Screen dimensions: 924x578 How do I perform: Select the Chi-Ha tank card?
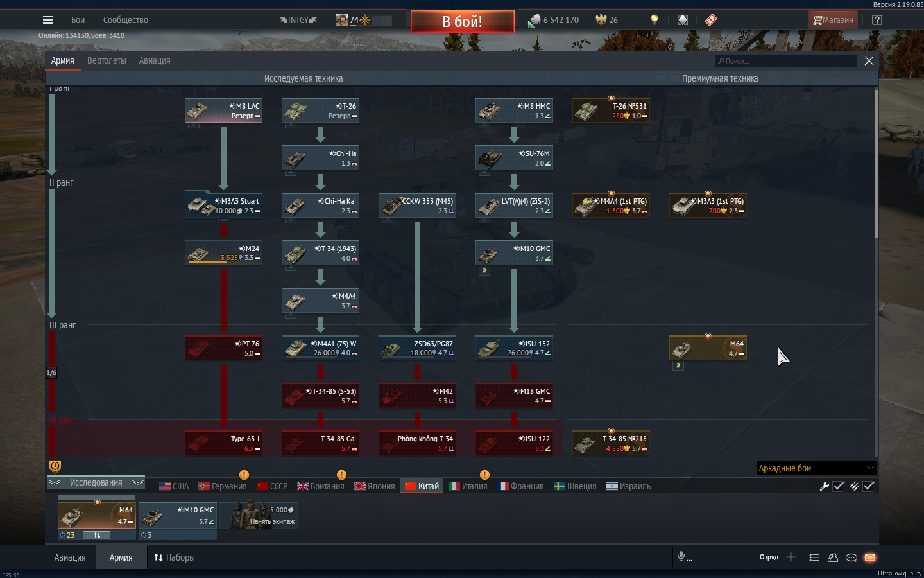(x=320, y=158)
